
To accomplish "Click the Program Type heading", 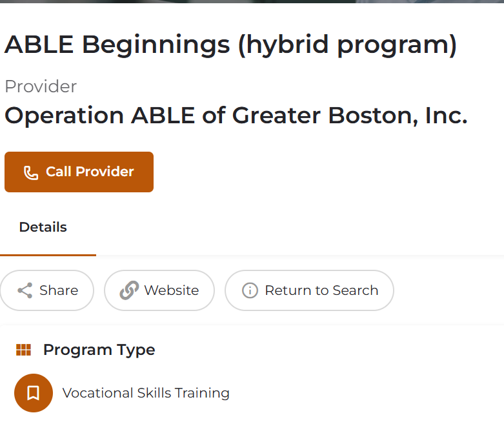I will click(x=99, y=350).
